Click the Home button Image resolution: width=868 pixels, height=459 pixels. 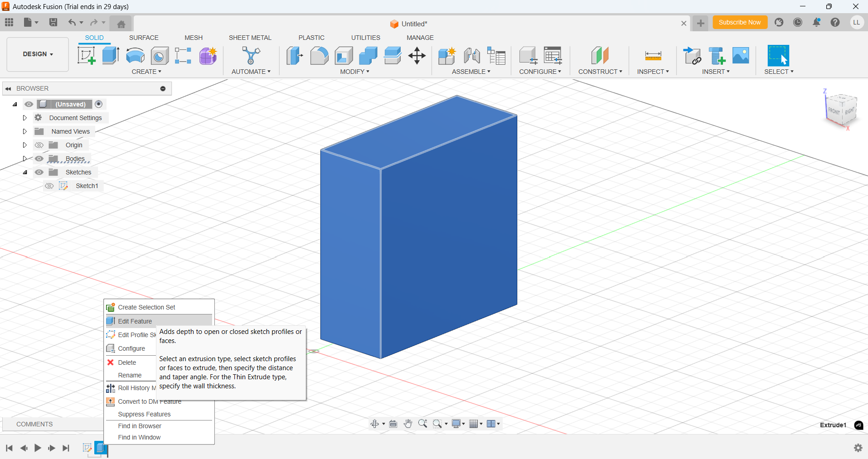tap(121, 24)
